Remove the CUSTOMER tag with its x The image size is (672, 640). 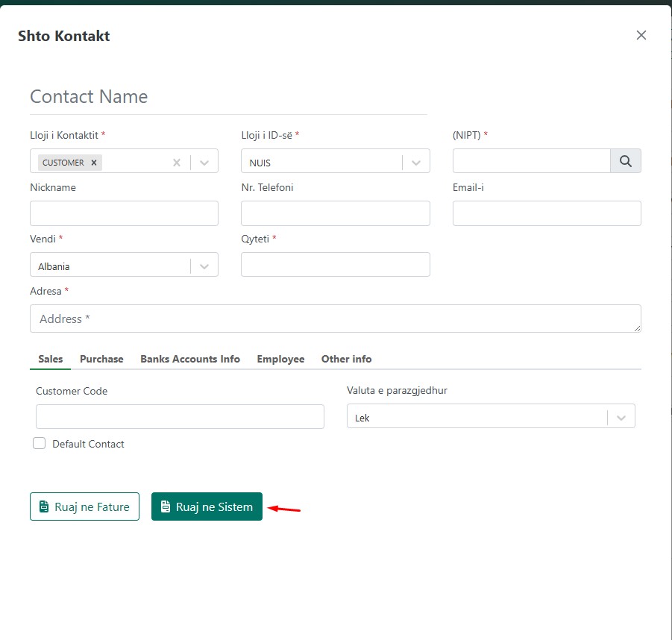coord(94,163)
